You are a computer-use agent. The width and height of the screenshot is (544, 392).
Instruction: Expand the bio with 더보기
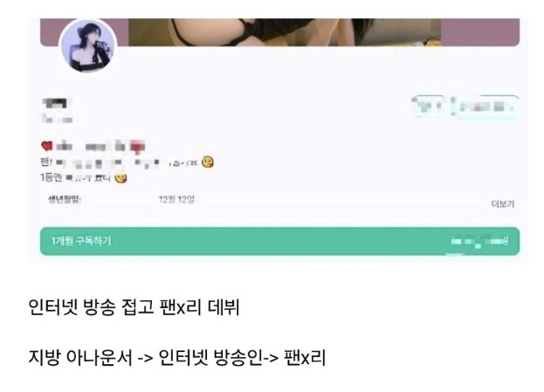pos(503,204)
